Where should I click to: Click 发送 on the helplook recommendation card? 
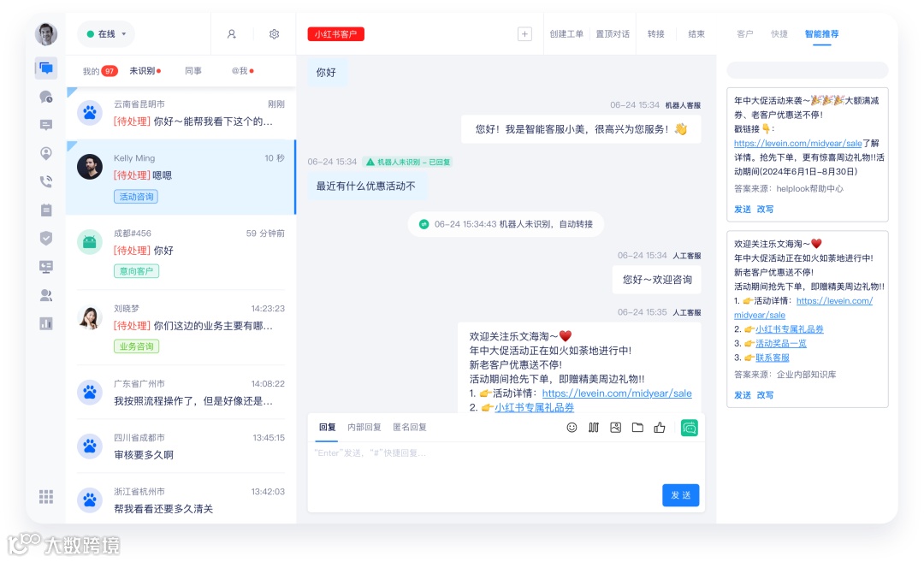[x=742, y=209]
